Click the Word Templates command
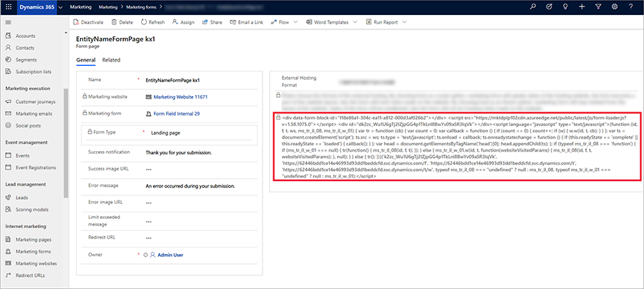 pos(327,22)
